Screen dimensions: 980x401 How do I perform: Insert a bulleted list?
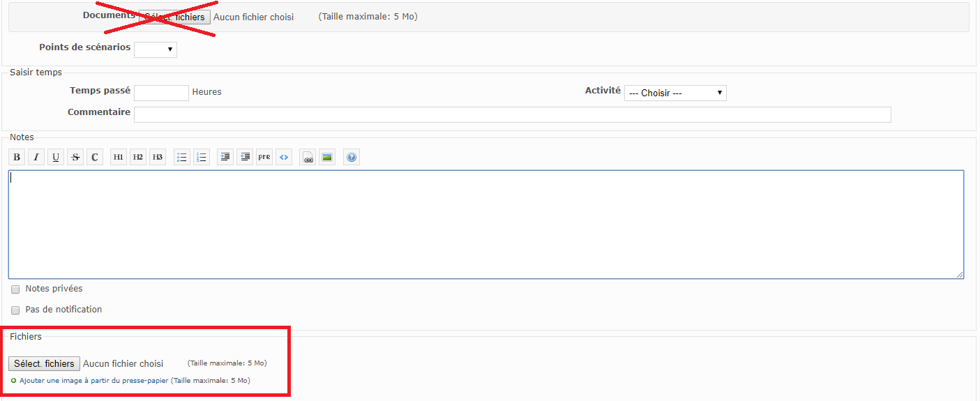pos(182,158)
